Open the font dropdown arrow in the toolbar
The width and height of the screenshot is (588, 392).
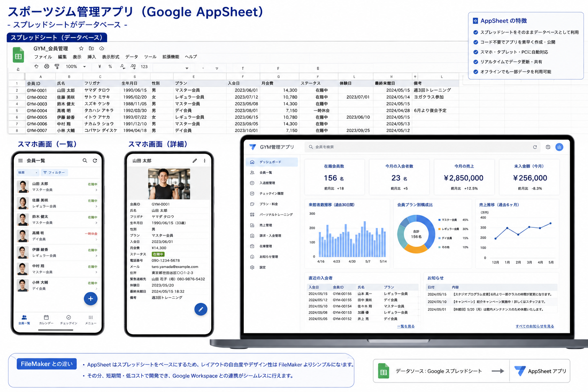tap(187, 69)
